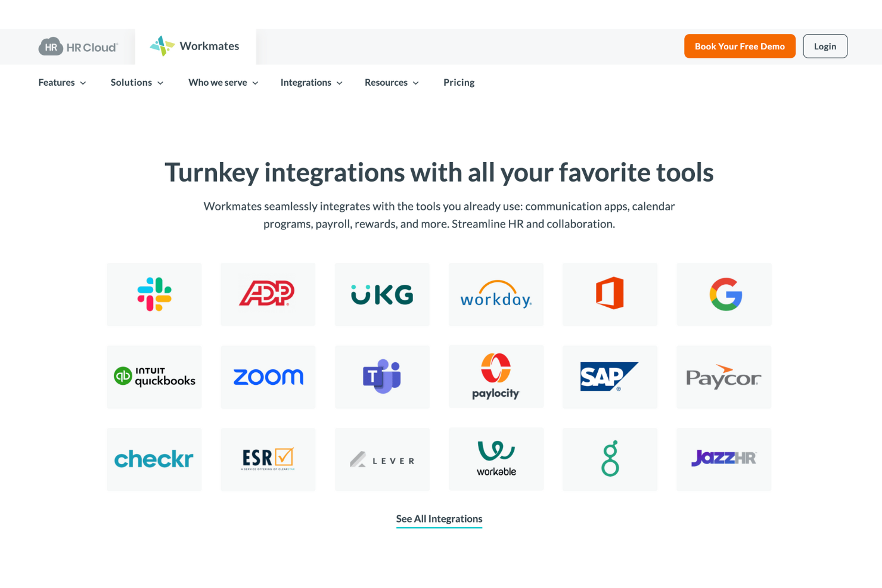
Task: Expand the Who we serve dropdown
Action: [x=222, y=82]
